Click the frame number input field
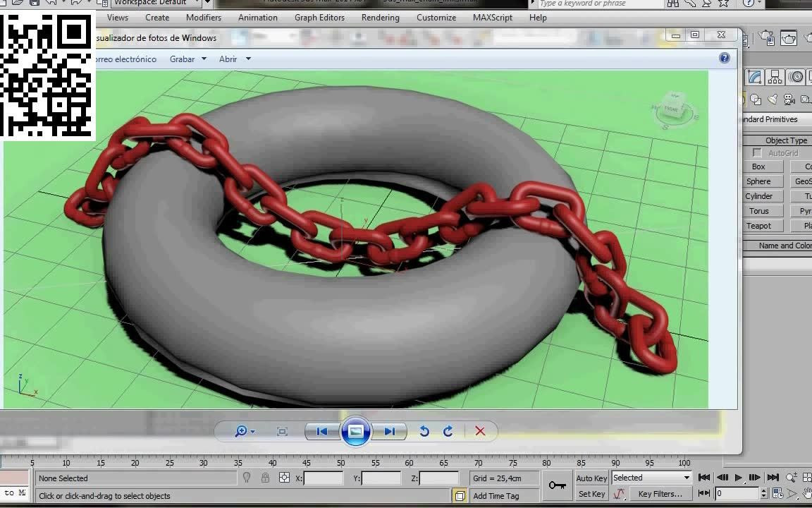Screen dimensions: 812x508 click(737, 494)
